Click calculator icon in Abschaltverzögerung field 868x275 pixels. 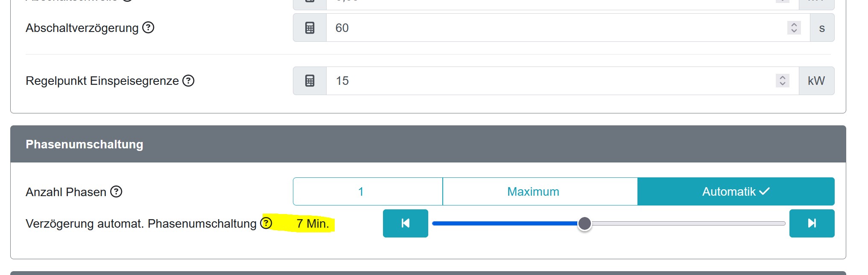(310, 28)
